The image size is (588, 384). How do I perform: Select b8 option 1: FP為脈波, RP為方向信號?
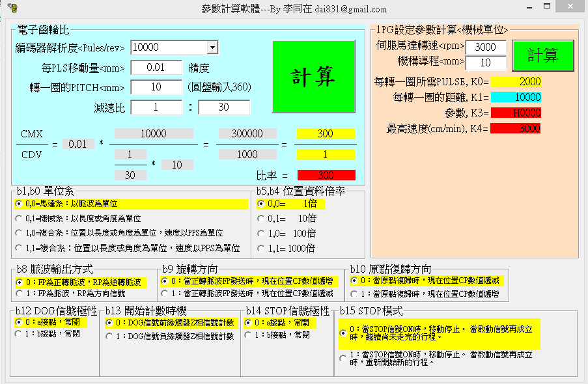point(19,294)
